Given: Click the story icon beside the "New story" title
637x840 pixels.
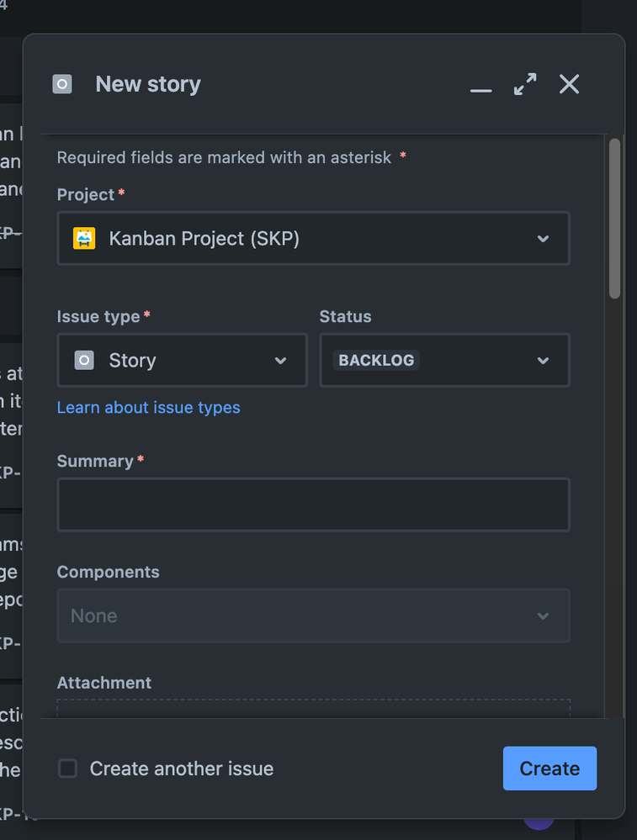Looking at the screenshot, I should point(62,84).
